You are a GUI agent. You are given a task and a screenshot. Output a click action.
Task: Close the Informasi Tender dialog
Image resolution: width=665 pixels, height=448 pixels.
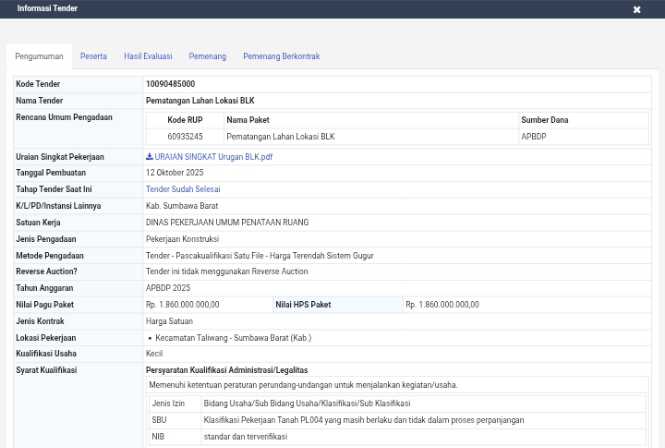(637, 9)
